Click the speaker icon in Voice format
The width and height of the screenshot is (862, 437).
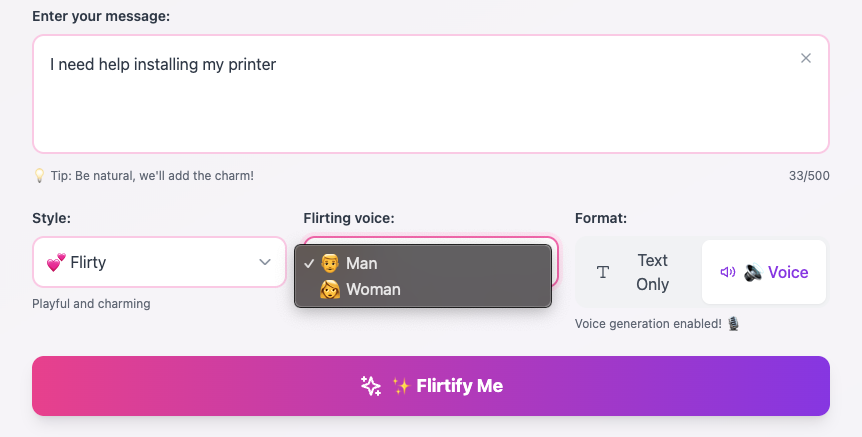(728, 272)
